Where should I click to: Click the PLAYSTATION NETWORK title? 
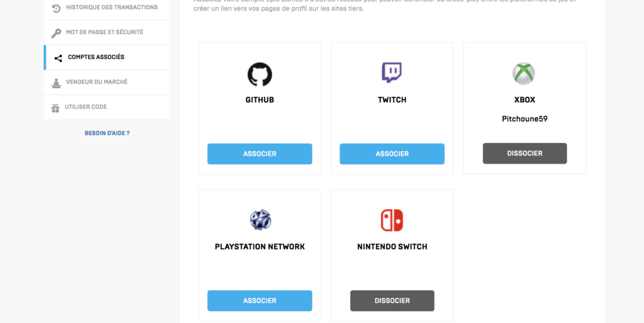[x=260, y=247]
